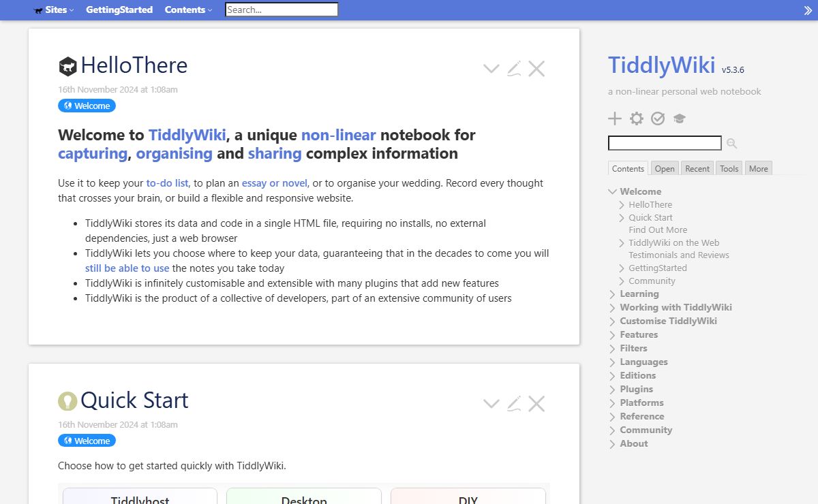818x504 pixels.
Task: Click the save wiki checkmark icon
Action: pyautogui.click(x=658, y=119)
